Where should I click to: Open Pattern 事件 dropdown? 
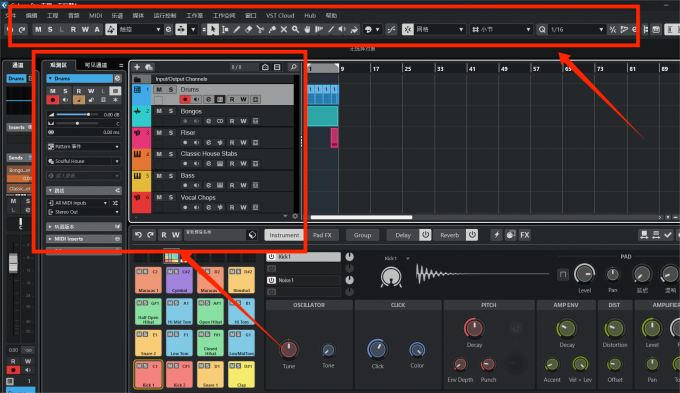[x=84, y=147]
